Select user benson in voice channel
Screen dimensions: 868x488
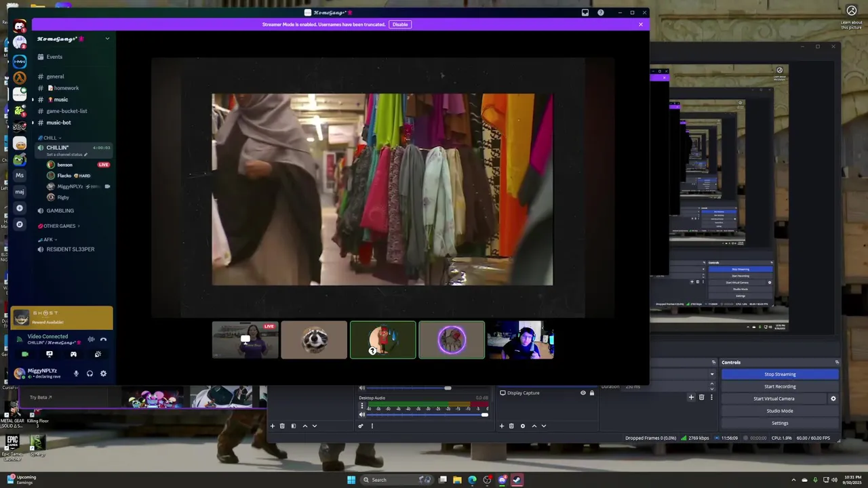click(x=78, y=165)
